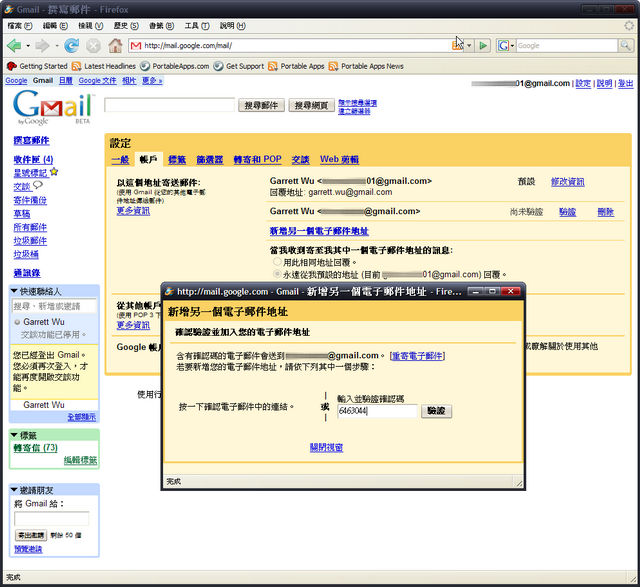This screenshot has height=587, width=640.
Task: Click 驗證 link for unverified address
Action: pos(567,212)
